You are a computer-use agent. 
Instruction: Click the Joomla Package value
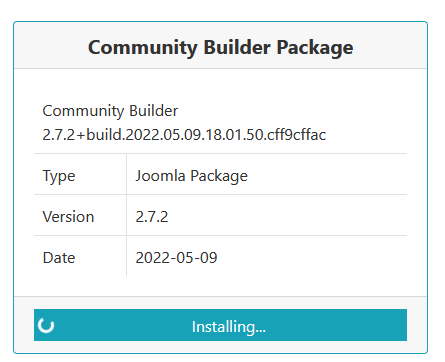[x=191, y=176]
